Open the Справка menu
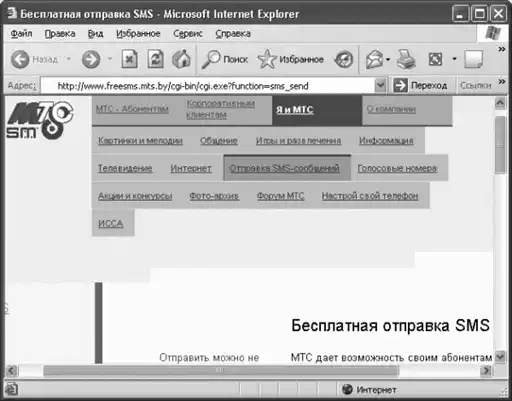 [x=233, y=33]
